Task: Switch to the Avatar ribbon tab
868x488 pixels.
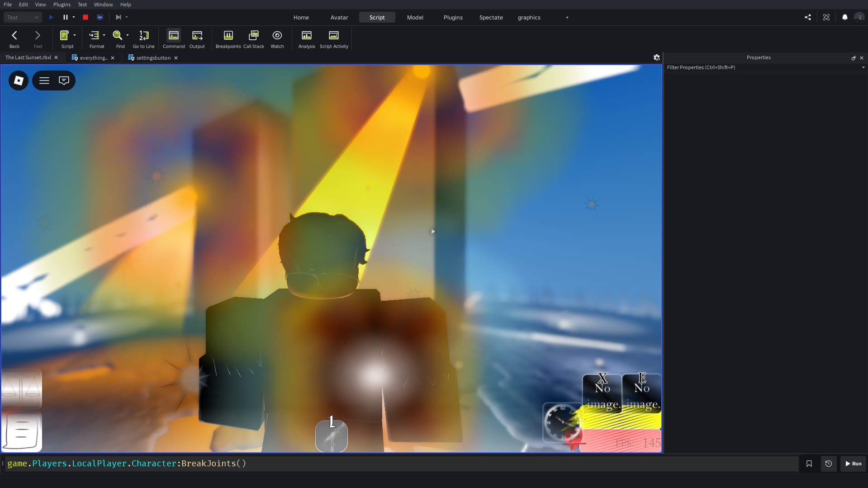Action: pos(339,17)
